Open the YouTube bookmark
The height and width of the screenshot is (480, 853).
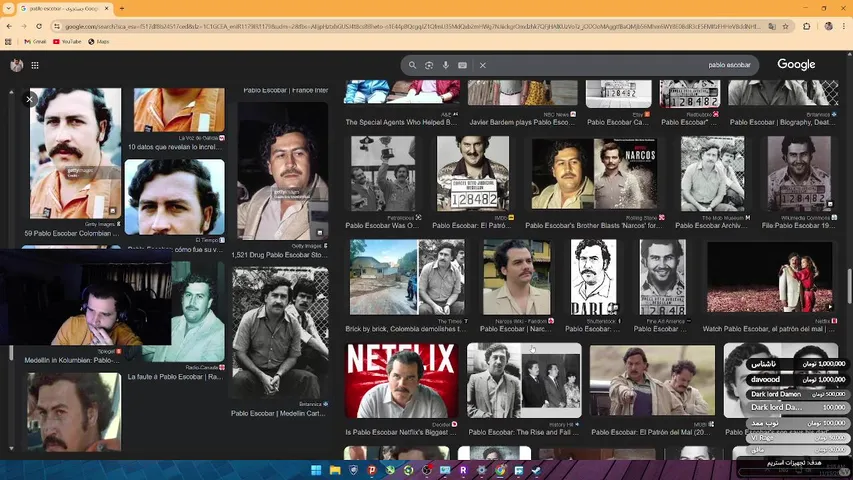(67, 41)
